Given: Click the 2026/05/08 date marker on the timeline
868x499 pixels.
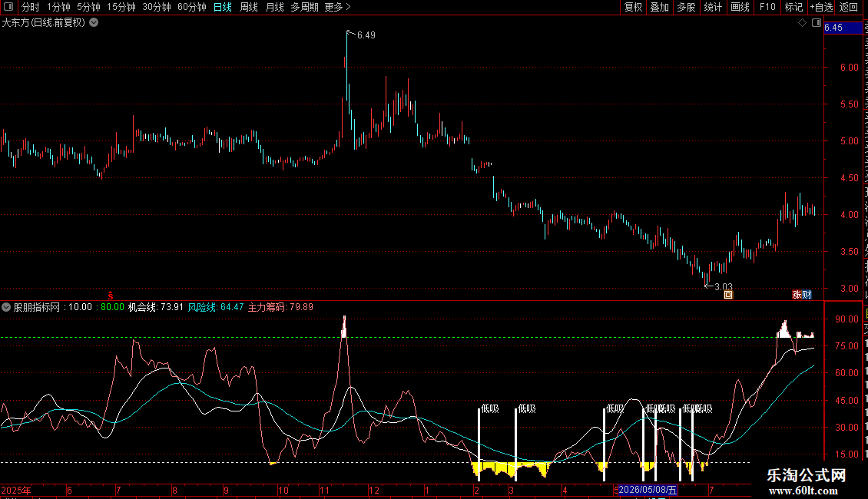Looking at the screenshot, I should pos(648,490).
